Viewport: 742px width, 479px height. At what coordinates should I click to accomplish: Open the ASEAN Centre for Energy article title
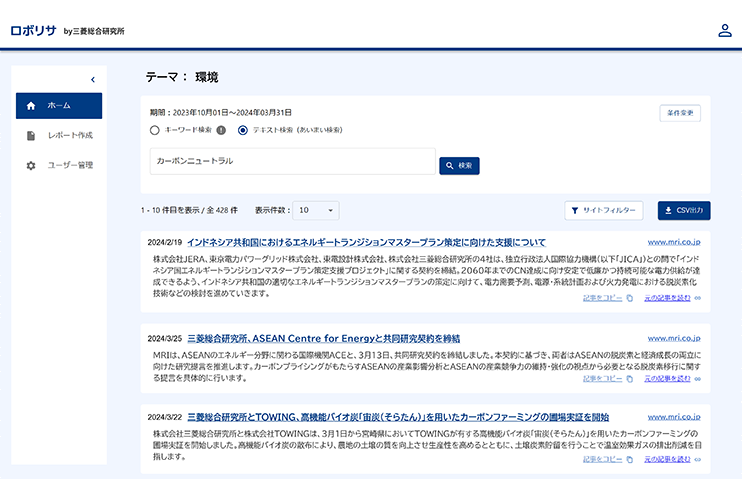[324, 338]
